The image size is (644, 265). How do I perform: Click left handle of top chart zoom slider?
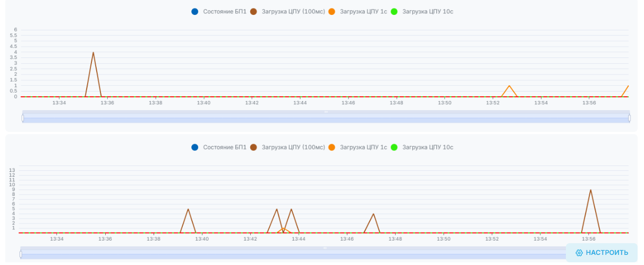tap(23, 118)
